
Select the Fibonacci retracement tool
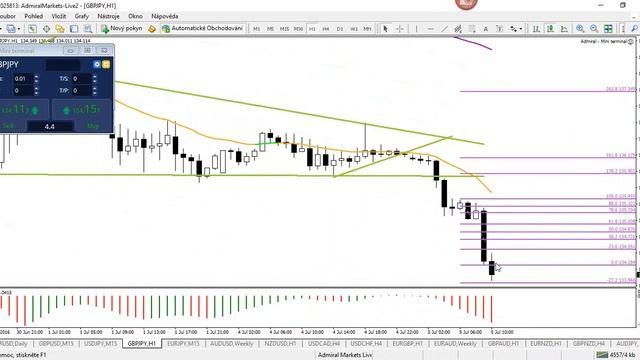tap(472, 29)
